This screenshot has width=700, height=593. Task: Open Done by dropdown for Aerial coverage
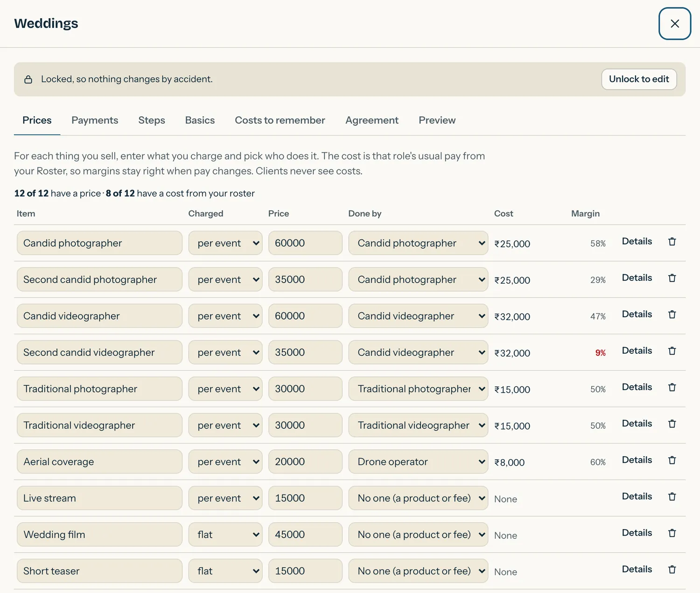click(418, 461)
